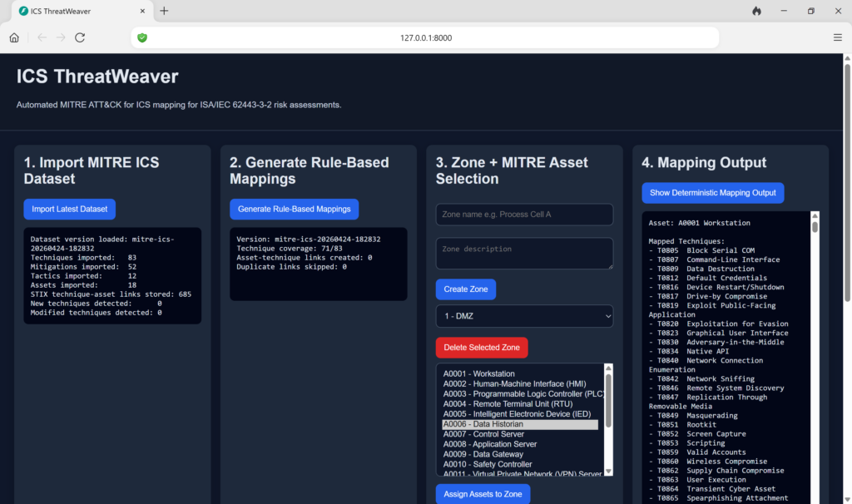Click the page scrollbar down arrow
The width and height of the screenshot is (852, 504).
click(x=847, y=499)
